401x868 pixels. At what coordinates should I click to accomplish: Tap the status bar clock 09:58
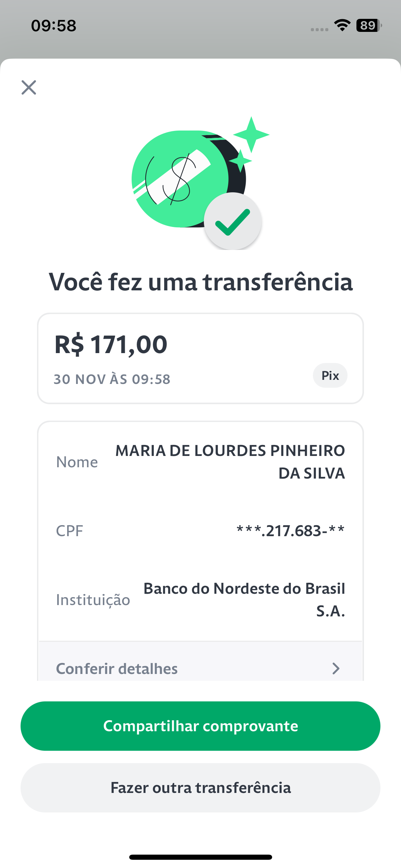point(54,26)
